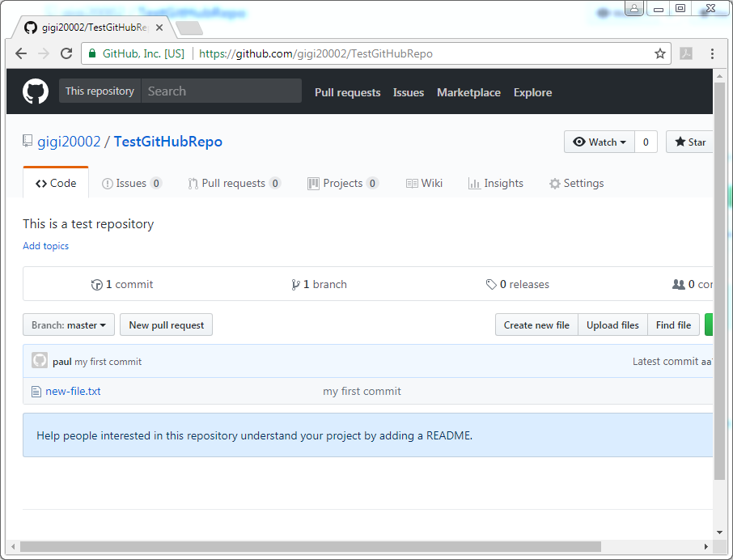Open a new browser tab
The width and height of the screenshot is (733, 560).
click(189, 28)
